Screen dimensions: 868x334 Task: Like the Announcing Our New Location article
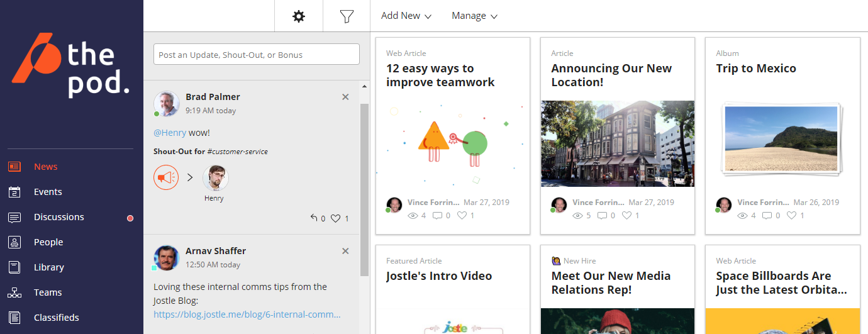(x=627, y=215)
